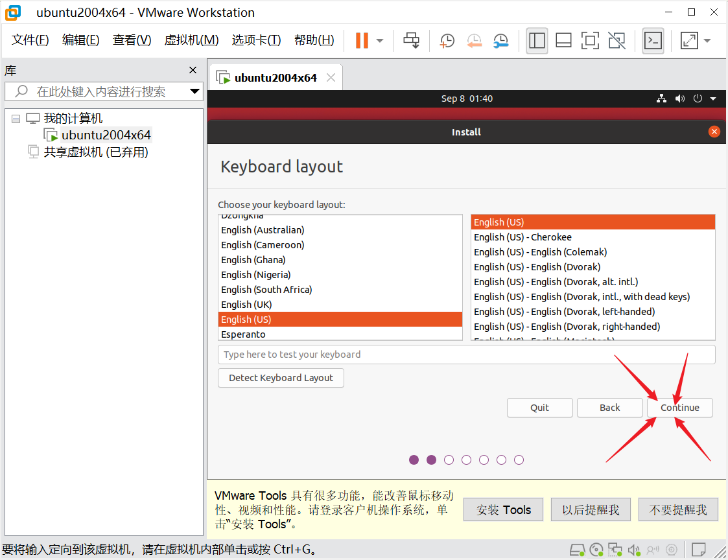The width and height of the screenshot is (728, 560).
Task: Click the Ubuntu volume speaker icon
Action: 680,99
